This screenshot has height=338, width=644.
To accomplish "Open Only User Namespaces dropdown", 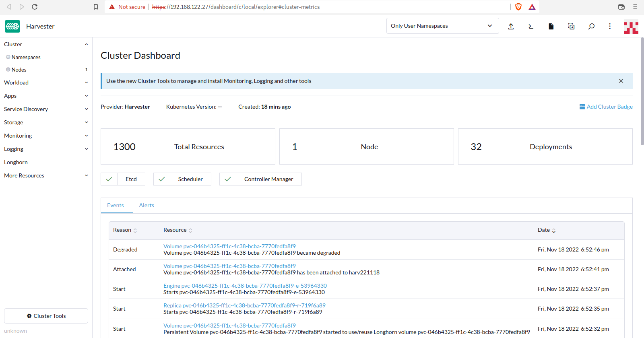I will click(442, 26).
